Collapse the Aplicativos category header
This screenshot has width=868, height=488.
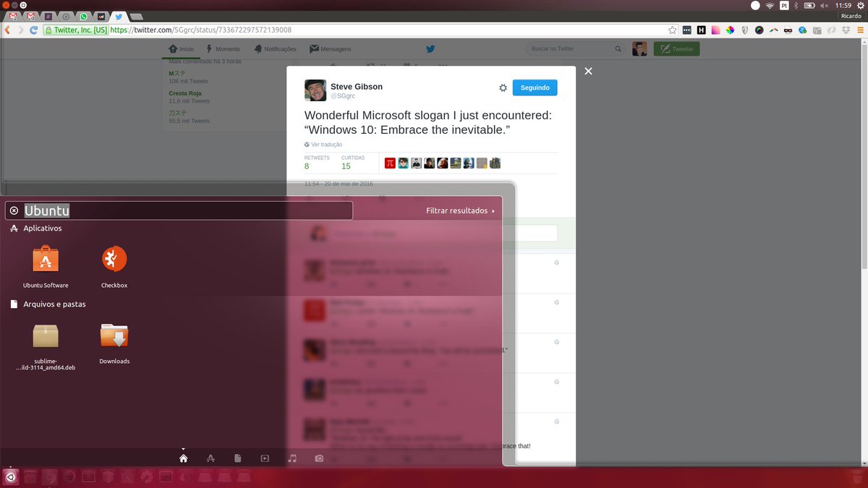35,228
